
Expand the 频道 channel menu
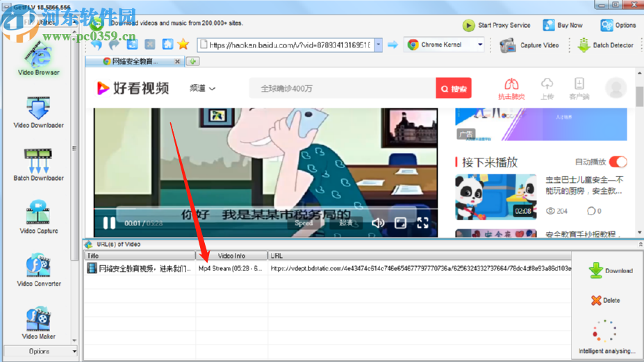click(202, 88)
